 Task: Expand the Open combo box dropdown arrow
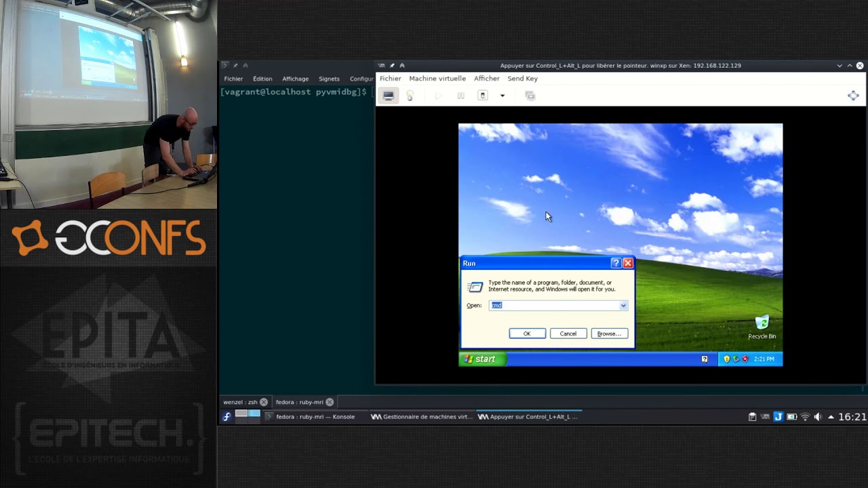[x=623, y=306]
